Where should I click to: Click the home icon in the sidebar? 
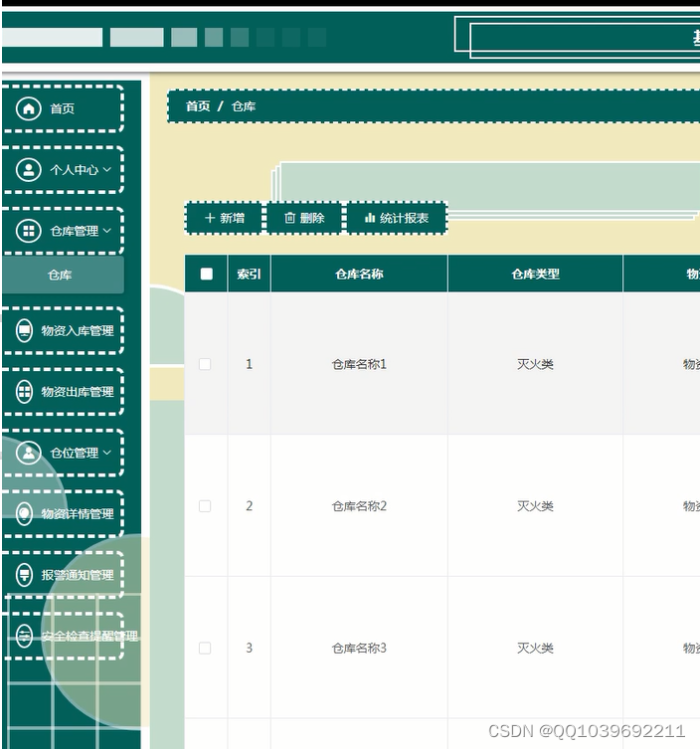pyautogui.click(x=29, y=108)
